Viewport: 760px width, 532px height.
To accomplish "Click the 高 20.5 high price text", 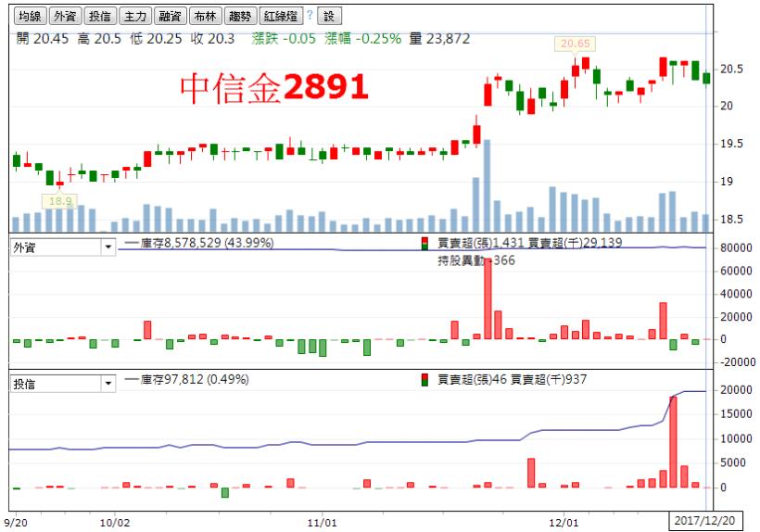I will coord(99,39).
